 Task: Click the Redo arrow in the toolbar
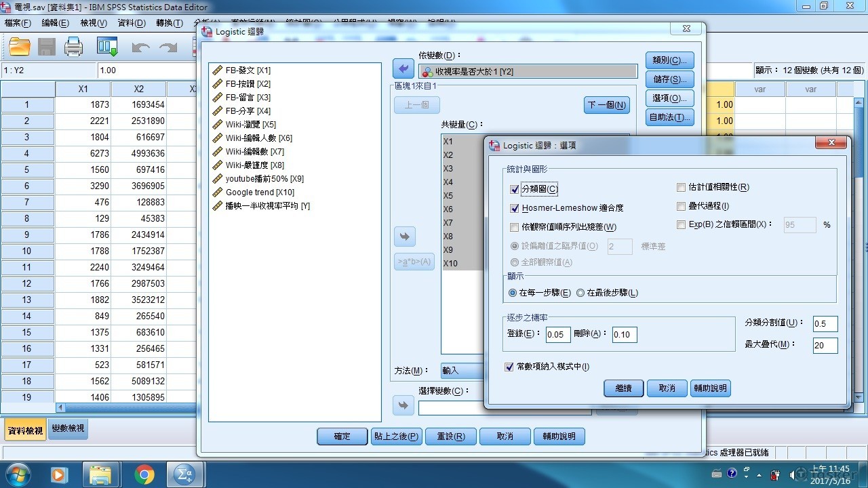[x=167, y=47]
